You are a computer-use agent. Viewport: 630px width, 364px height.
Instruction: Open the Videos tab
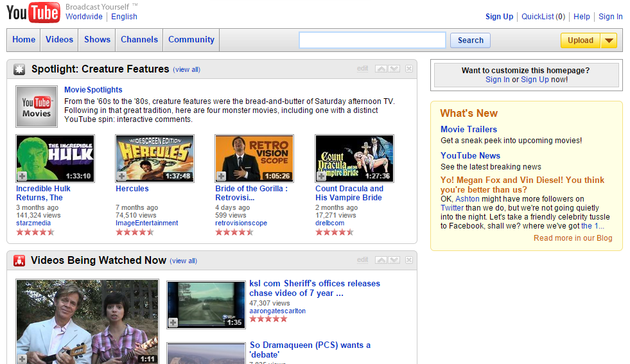coord(60,40)
